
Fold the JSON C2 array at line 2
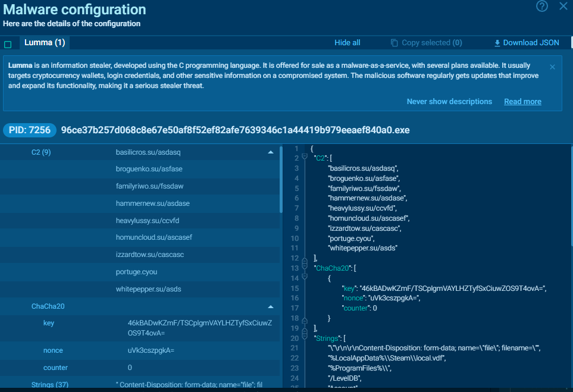point(305,157)
